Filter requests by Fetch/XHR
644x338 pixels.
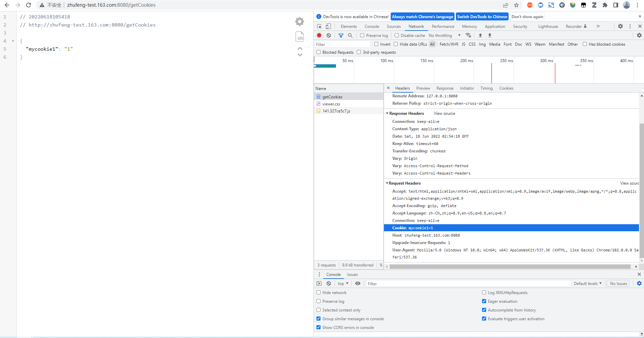pos(449,44)
